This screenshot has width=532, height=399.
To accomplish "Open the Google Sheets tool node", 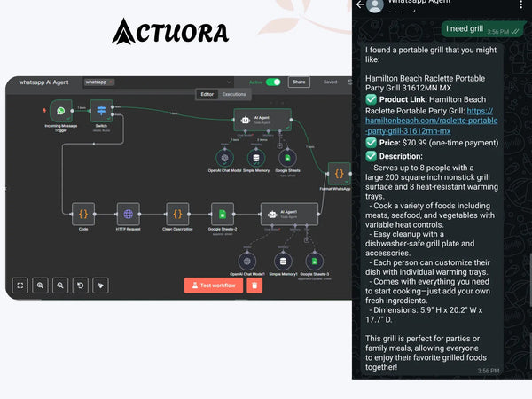I will (x=287, y=158).
